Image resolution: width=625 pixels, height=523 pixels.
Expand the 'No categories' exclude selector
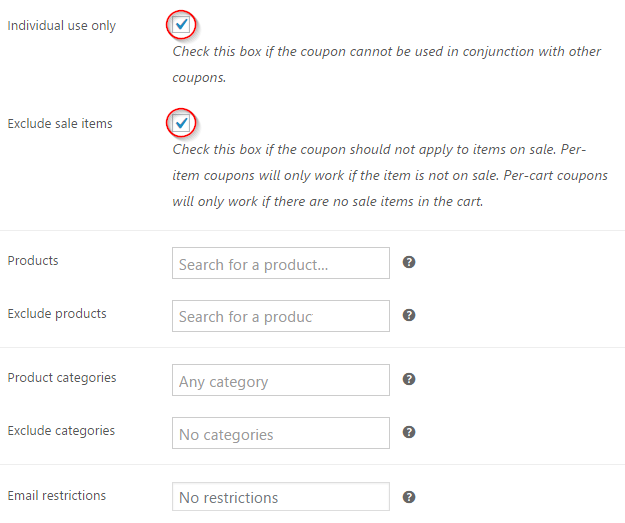(281, 433)
